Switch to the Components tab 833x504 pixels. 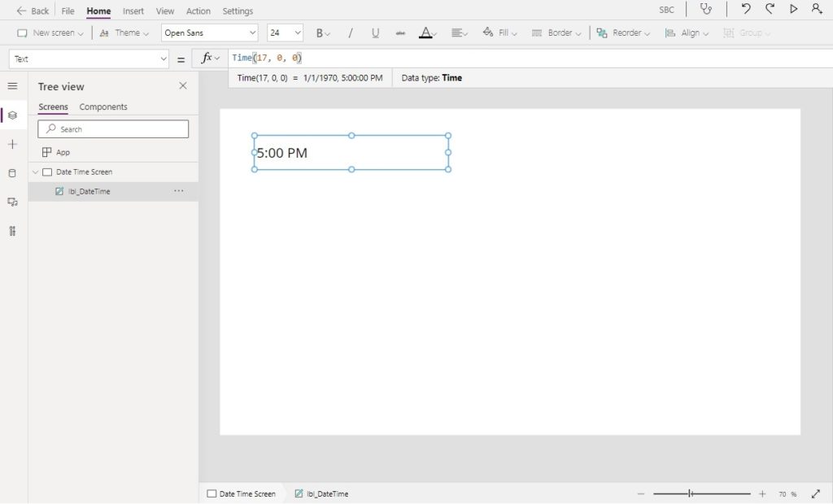(103, 107)
